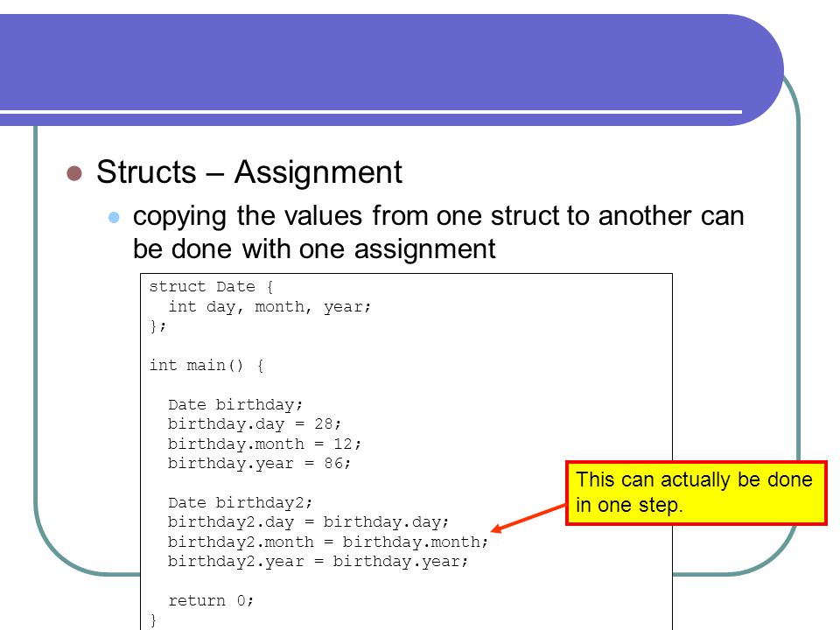
Task: Click the line 'birthday.month = 12;'
Action: 264,444
